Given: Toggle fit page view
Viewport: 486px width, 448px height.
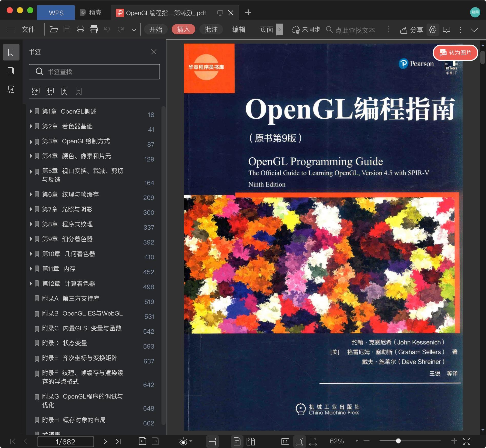Looking at the screenshot, I should point(299,441).
